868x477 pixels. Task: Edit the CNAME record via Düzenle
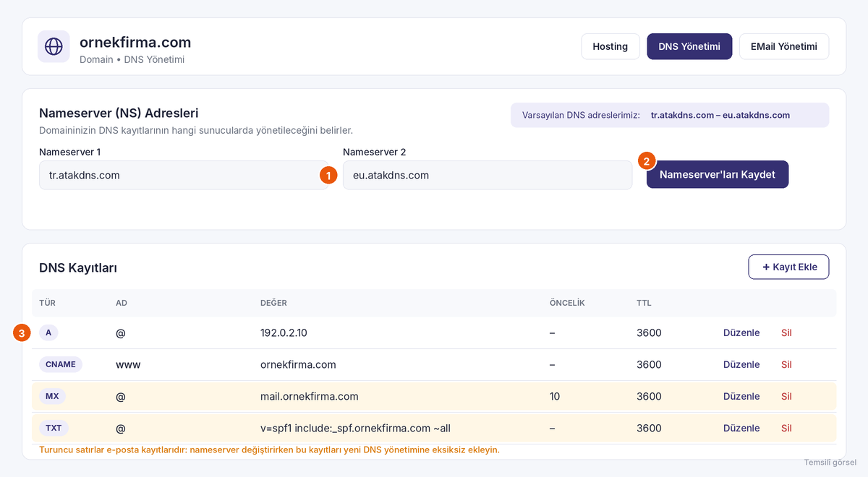click(x=741, y=364)
